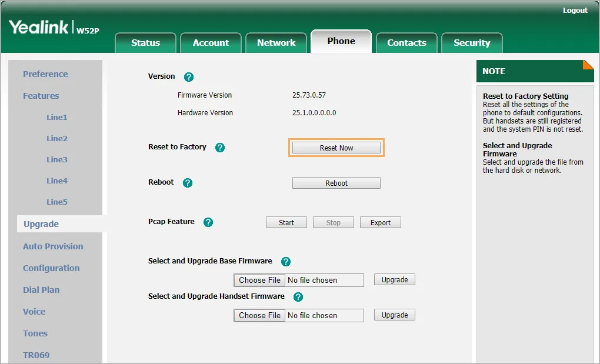Viewport: 600px width, 364px height.
Task: Open the Dial Plan page
Action: [x=41, y=290]
